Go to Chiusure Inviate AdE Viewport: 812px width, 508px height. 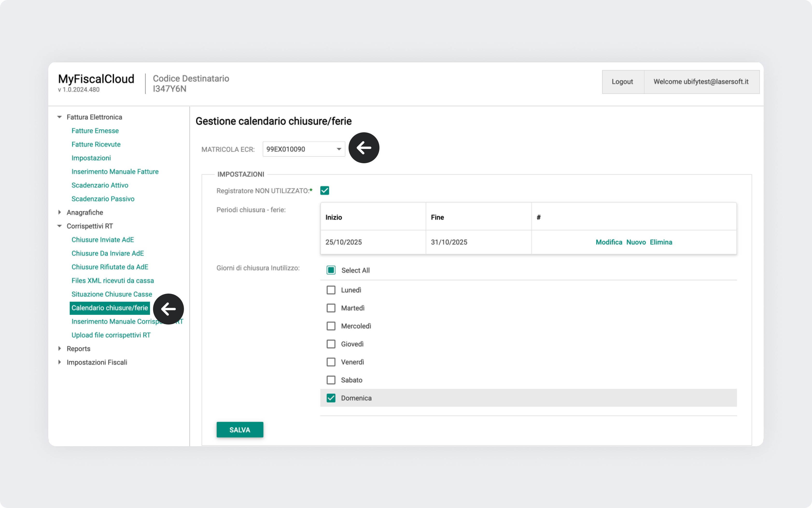pyautogui.click(x=102, y=240)
